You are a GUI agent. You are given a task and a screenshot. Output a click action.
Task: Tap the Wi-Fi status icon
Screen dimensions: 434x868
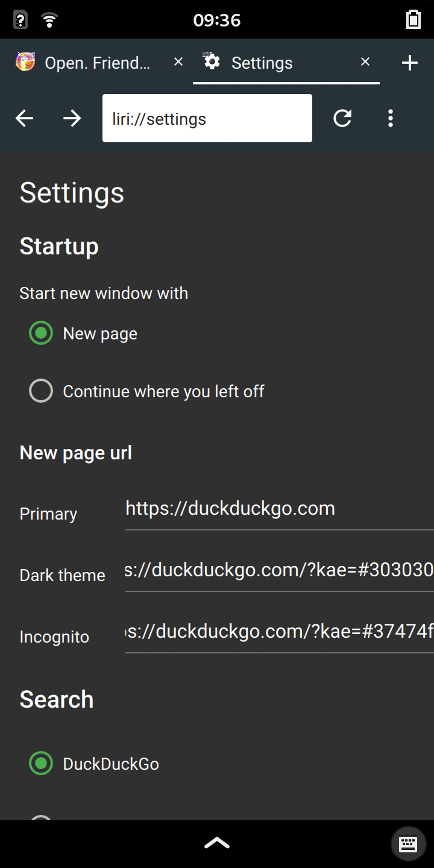(50, 20)
